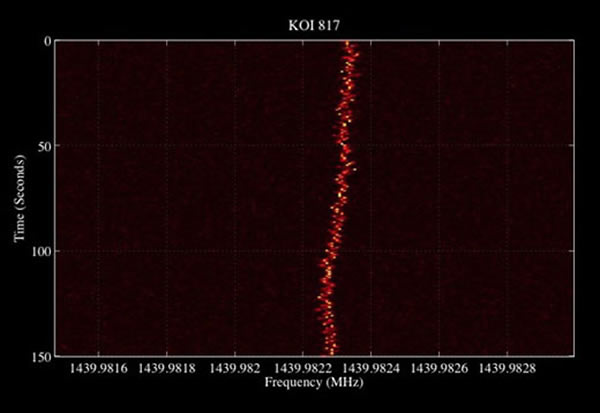This screenshot has height=413, width=600.
Task: Click the 1439.9828 frequency tick label
Action: 508,370
